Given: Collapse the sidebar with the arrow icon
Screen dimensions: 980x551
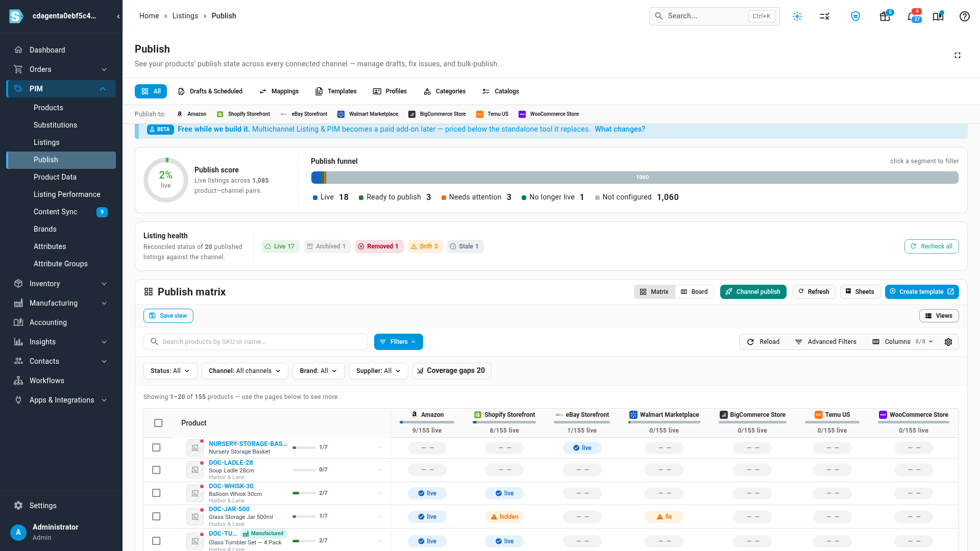Looking at the screenshot, I should (x=118, y=16).
